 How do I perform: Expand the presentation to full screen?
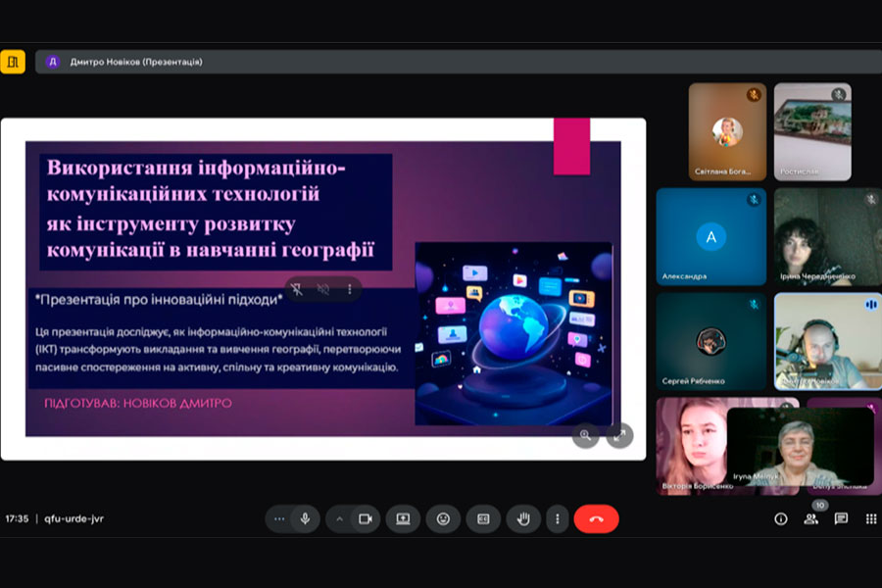pos(619,436)
